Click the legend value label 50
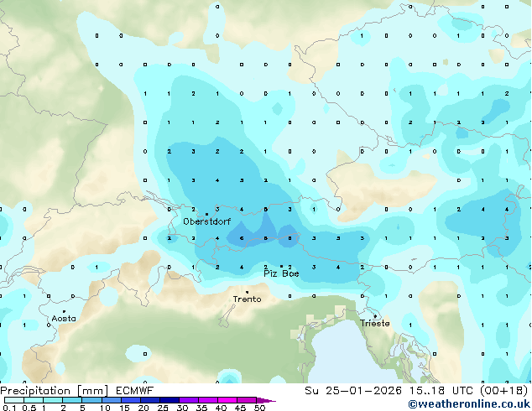The width and height of the screenshot is (532, 411). point(259,408)
